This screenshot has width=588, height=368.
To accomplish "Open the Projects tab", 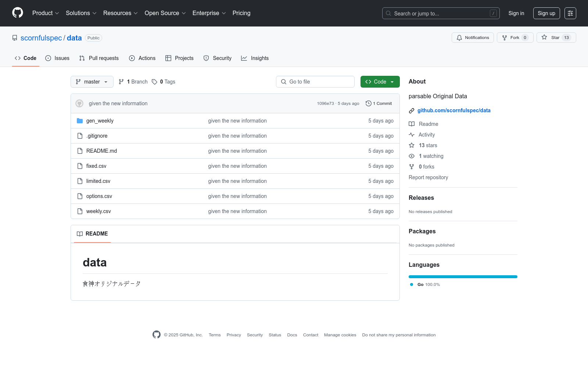I will point(179,58).
